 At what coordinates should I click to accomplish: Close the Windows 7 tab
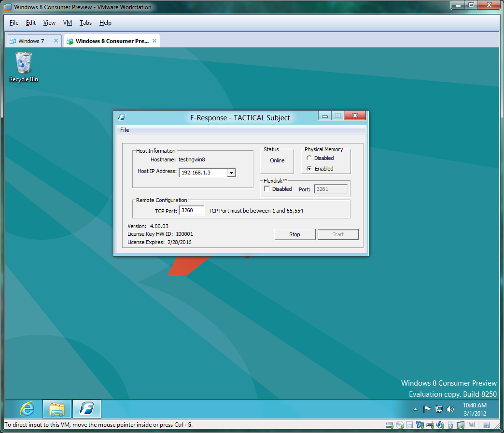coord(56,41)
